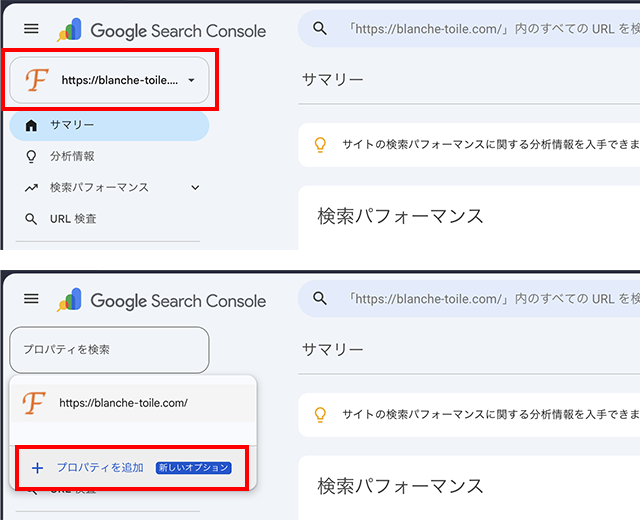
Task: Click search magnifier icon in top screenshot header
Action: click(320, 29)
